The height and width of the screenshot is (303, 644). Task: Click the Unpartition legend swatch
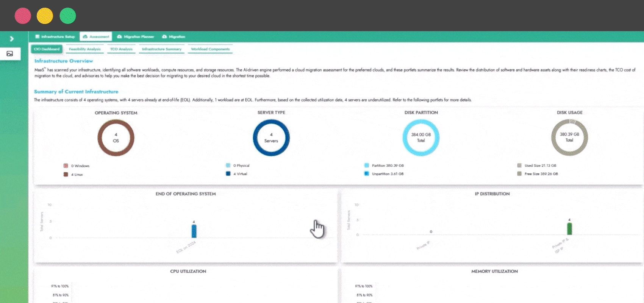tap(366, 174)
